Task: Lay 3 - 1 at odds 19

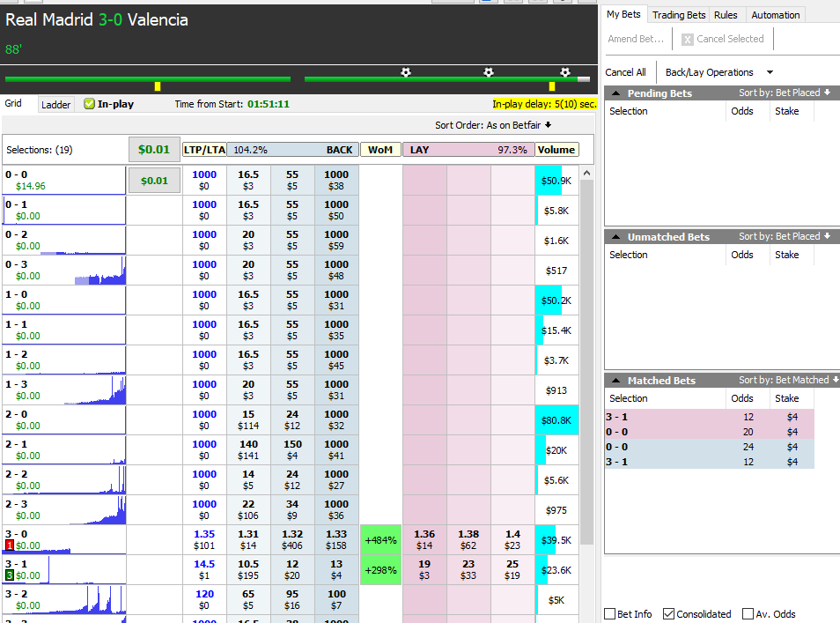Action: click(x=424, y=570)
